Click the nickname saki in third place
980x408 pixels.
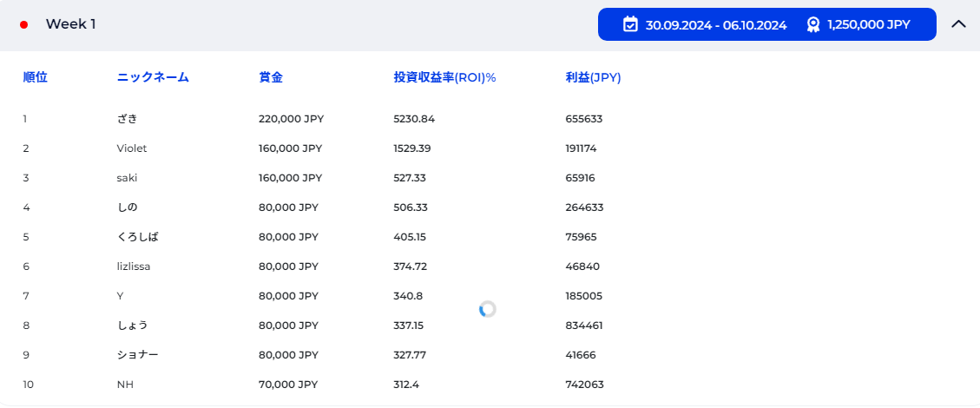[127, 178]
